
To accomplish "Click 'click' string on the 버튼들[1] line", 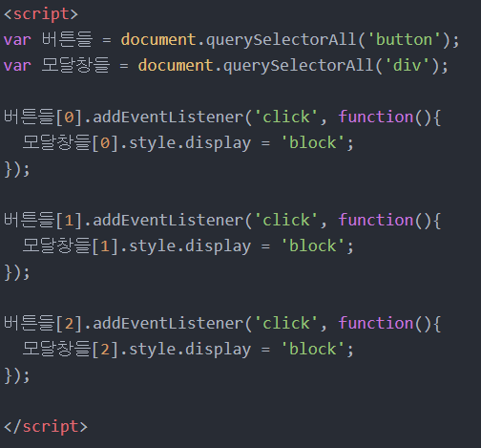I will (286, 220).
